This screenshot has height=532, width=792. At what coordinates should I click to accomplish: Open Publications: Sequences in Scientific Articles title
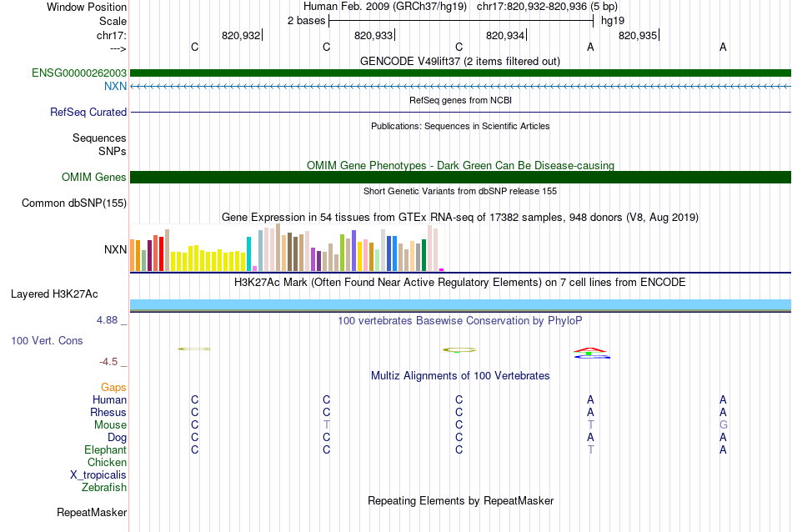(460, 126)
